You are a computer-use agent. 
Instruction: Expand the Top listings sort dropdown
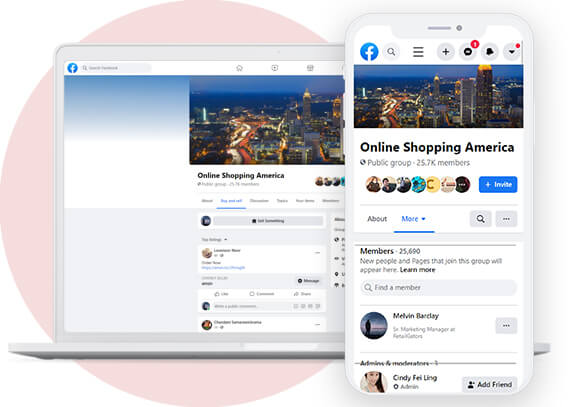214,239
